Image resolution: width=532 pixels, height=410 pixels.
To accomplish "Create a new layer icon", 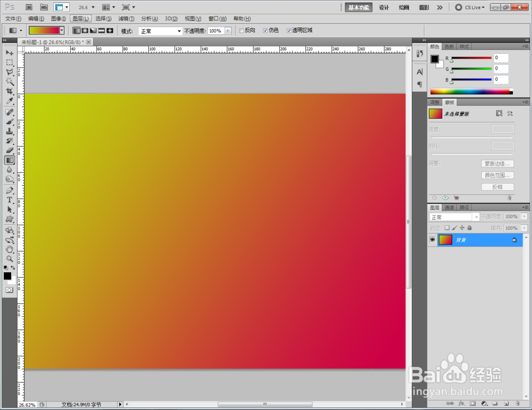I will click(506, 404).
